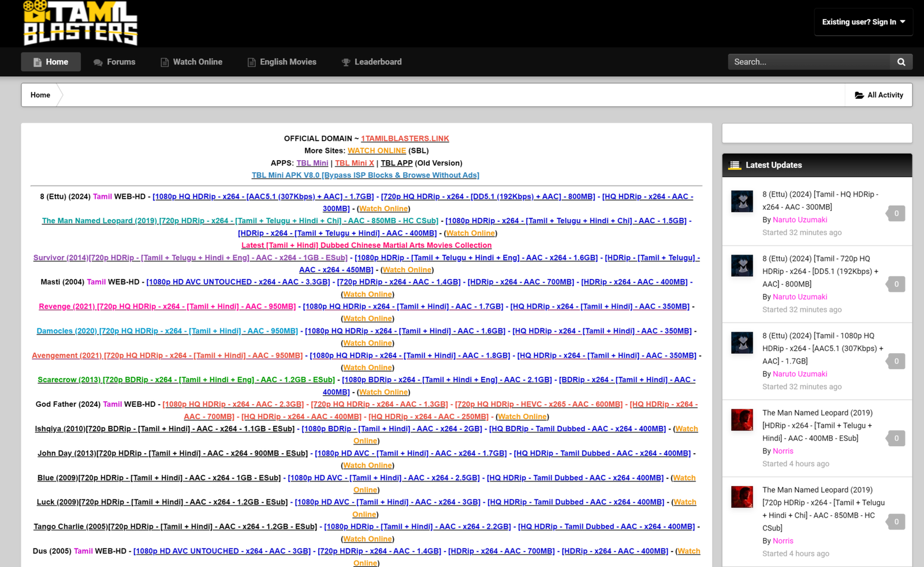Viewport: 924px width, 567px height.
Task: Click reply count badge for Leopard 400MB topic
Action: point(896,438)
